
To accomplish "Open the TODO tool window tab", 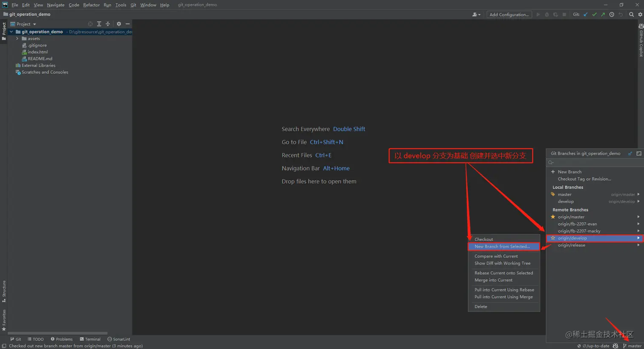I will click(36, 339).
